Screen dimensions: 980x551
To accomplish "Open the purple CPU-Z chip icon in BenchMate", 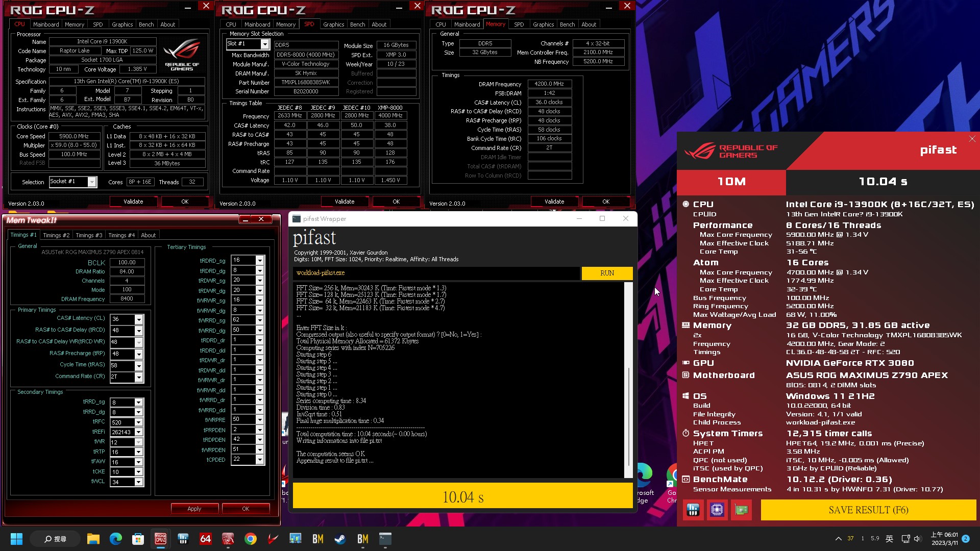I will pos(717,510).
